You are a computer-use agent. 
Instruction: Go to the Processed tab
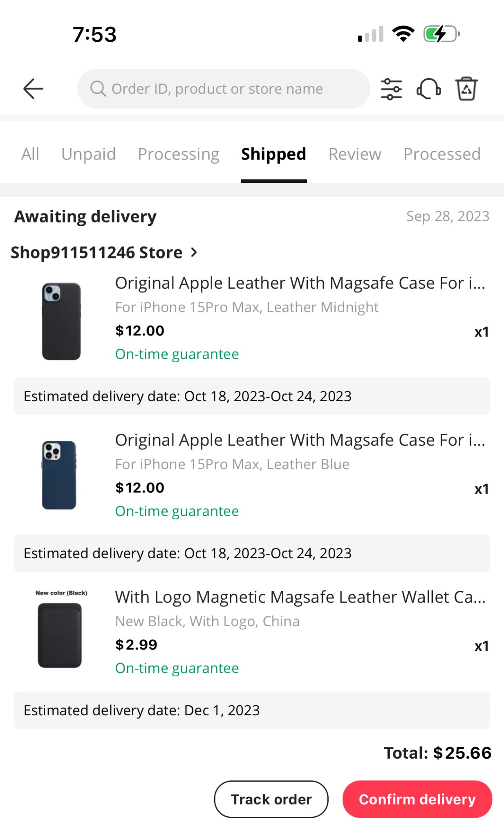click(x=442, y=154)
